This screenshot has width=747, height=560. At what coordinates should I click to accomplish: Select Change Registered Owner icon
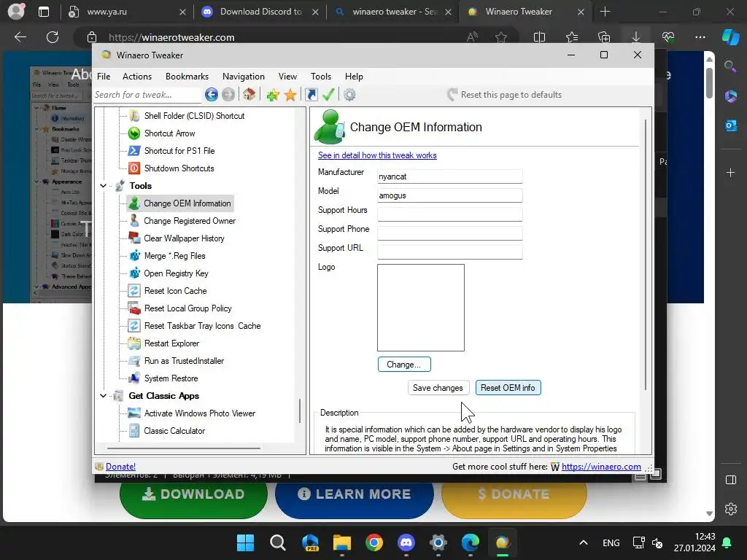134,221
